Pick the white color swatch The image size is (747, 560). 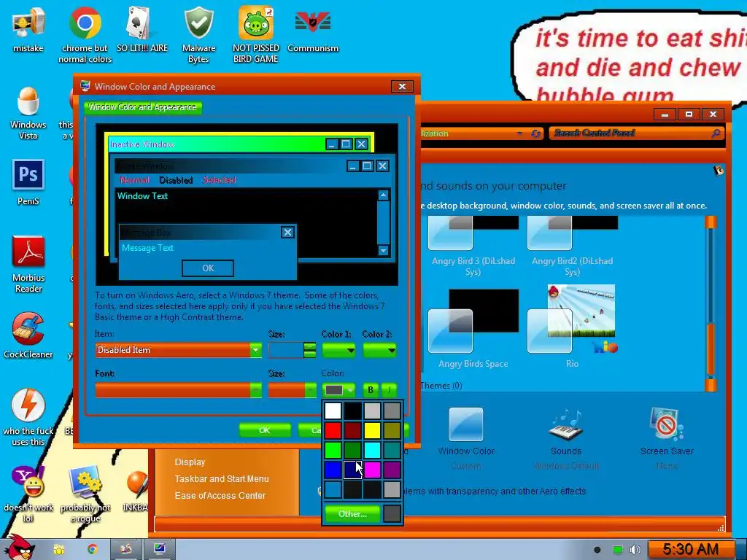[333, 411]
